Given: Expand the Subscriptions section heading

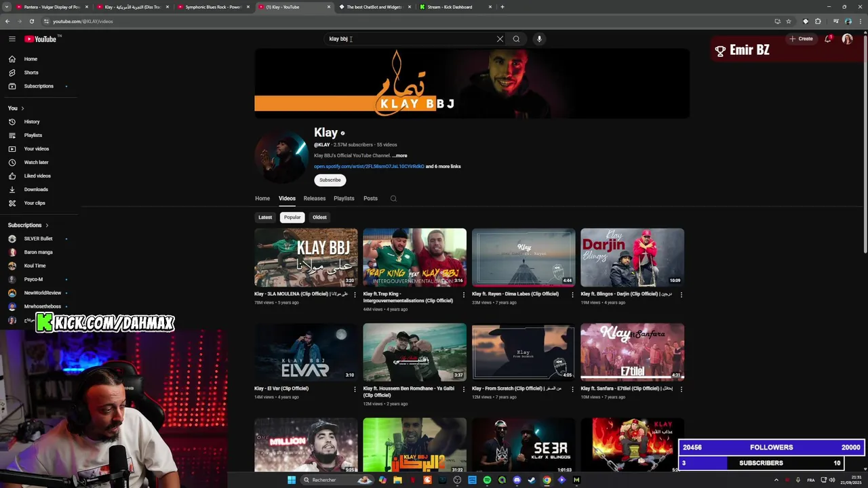Looking at the screenshot, I should tap(28, 225).
